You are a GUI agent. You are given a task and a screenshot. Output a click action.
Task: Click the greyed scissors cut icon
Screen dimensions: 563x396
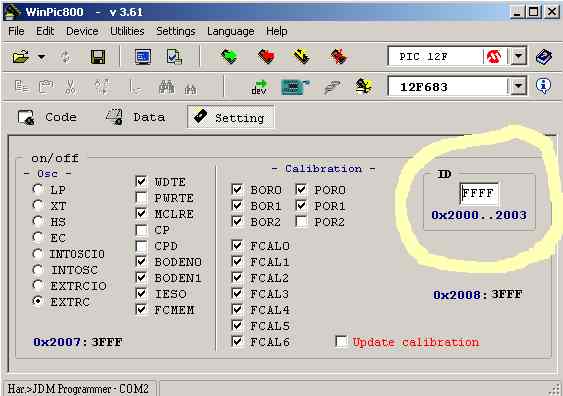tap(70, 87)
